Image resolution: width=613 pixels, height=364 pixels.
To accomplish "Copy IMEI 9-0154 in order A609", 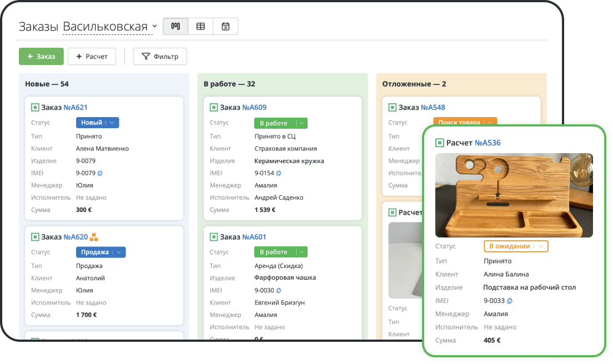I will [x=279, y=173].
